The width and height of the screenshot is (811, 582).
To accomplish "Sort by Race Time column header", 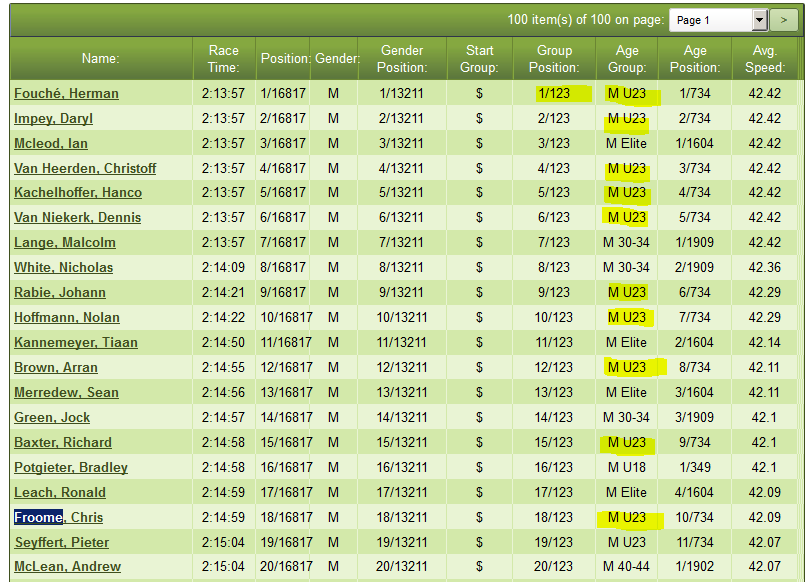I will [224, 59].
